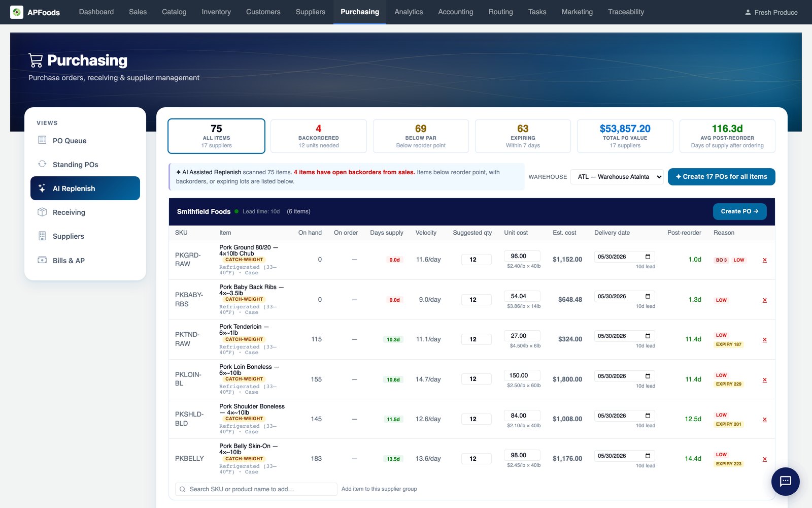Screen dimensions: 812x508
Task: Open the Warehouse ATL dropdown
Action: tap(617, 177)
